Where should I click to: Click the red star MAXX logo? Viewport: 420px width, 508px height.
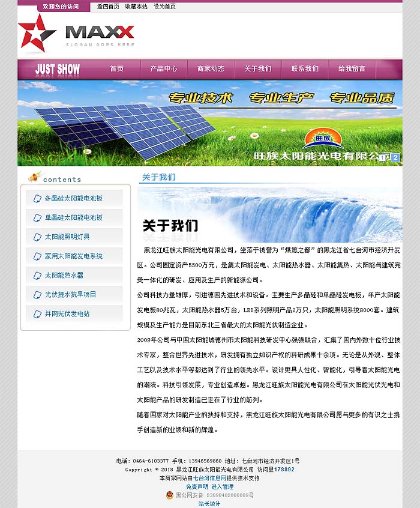76,34
